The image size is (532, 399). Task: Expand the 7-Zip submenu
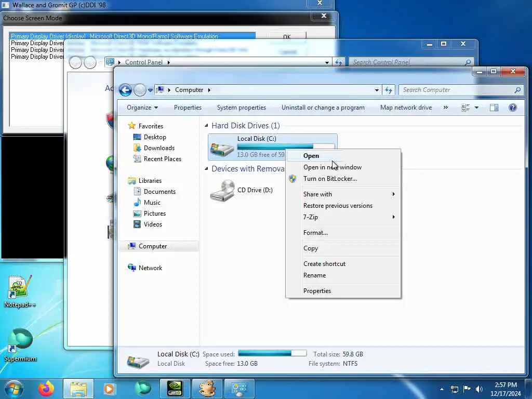pyautogui.click(x=343, y=217)
